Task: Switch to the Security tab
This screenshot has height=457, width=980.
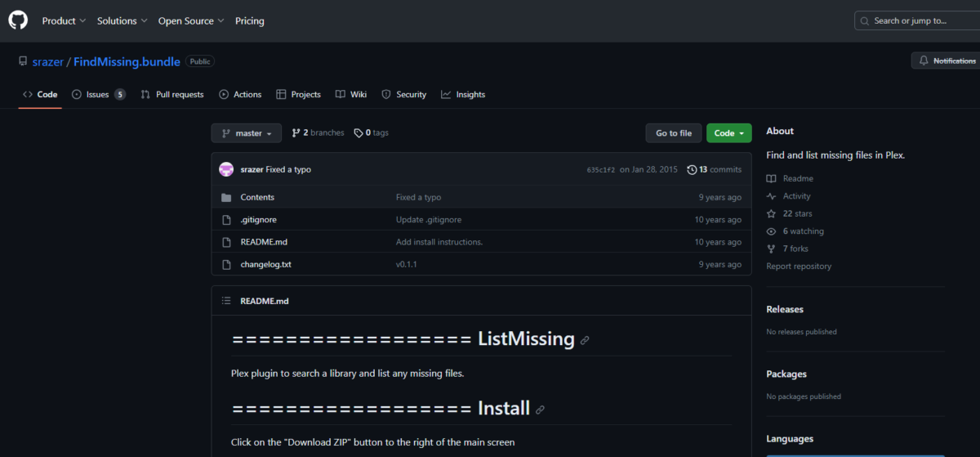Action: click(x=403, y=94)
